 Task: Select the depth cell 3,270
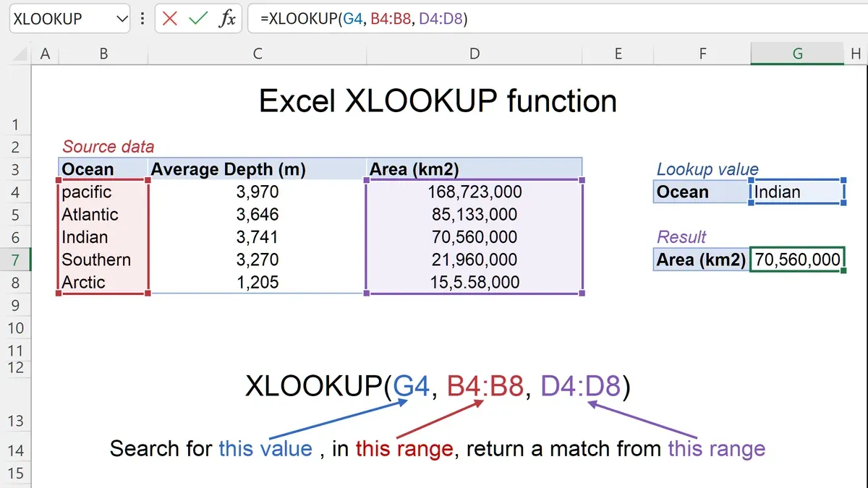258,260
